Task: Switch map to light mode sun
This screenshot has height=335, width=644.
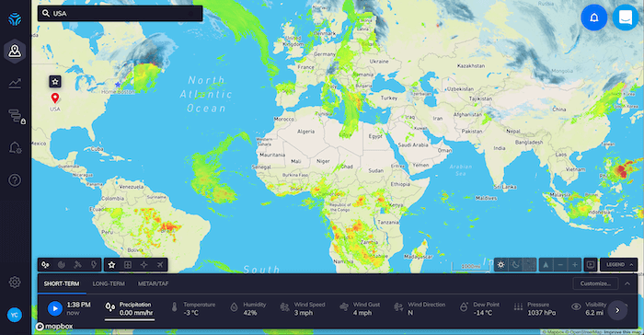Action: [500, 265]
